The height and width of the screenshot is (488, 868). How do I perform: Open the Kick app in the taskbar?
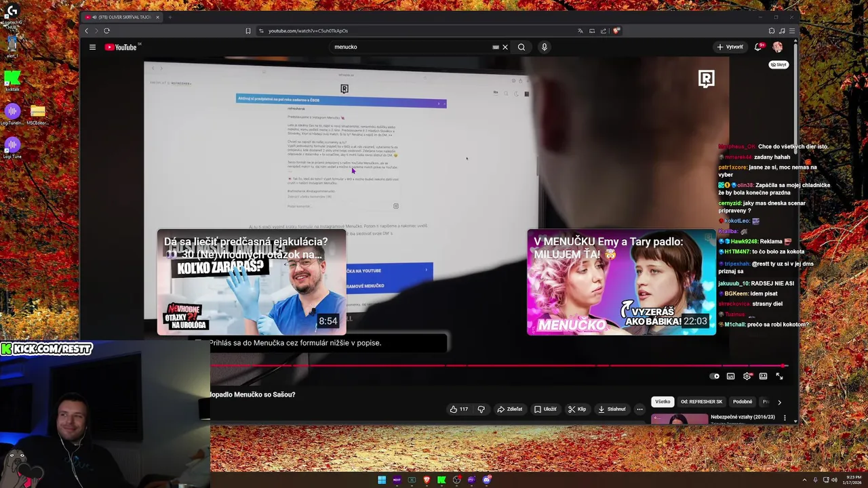(441, 480)
